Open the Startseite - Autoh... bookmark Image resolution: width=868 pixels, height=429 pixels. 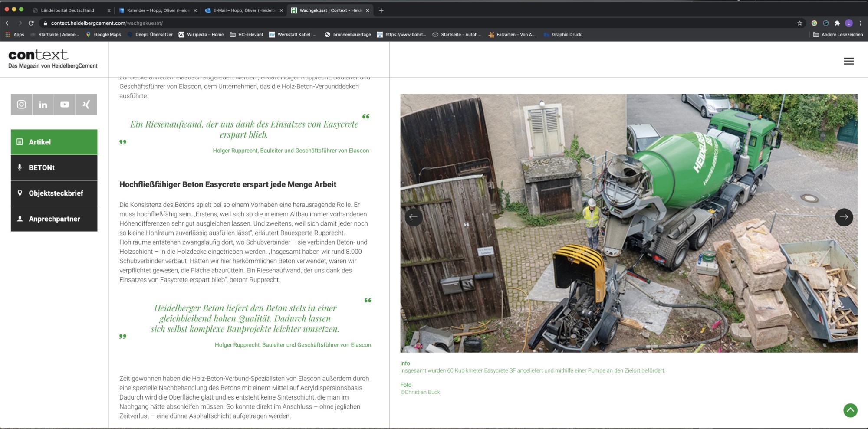(457, 35)
